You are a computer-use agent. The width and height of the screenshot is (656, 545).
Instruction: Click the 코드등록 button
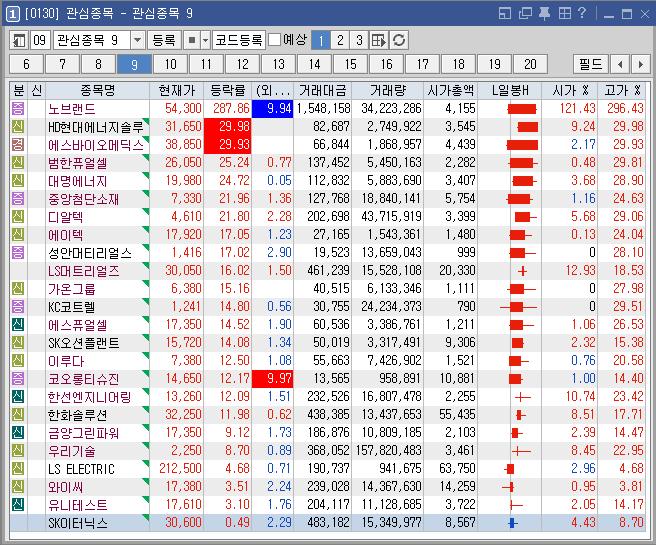pos(238,41)
